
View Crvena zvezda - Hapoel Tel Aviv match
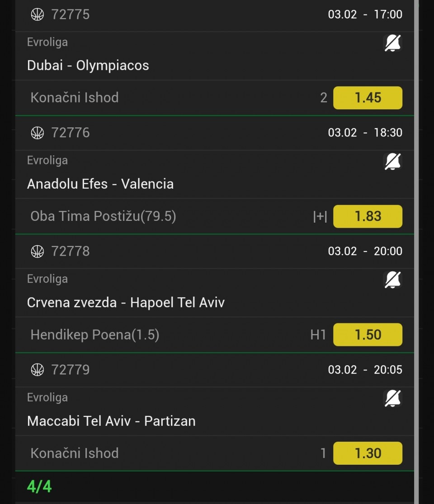pos(126,302)
